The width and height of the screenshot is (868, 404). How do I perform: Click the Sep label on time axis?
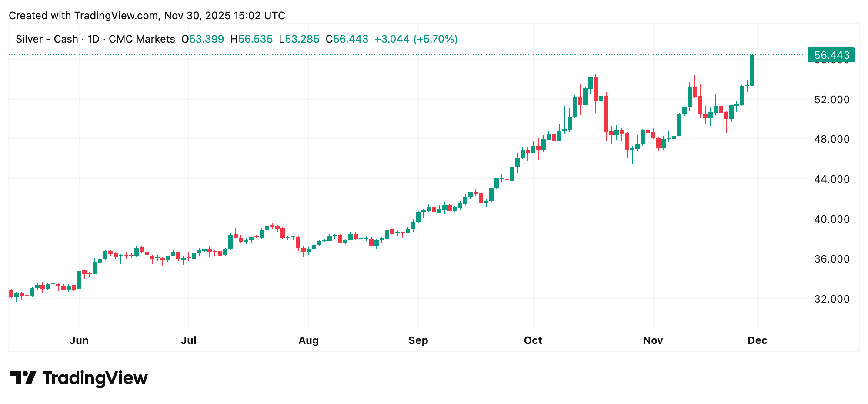(x=418, y=340)
